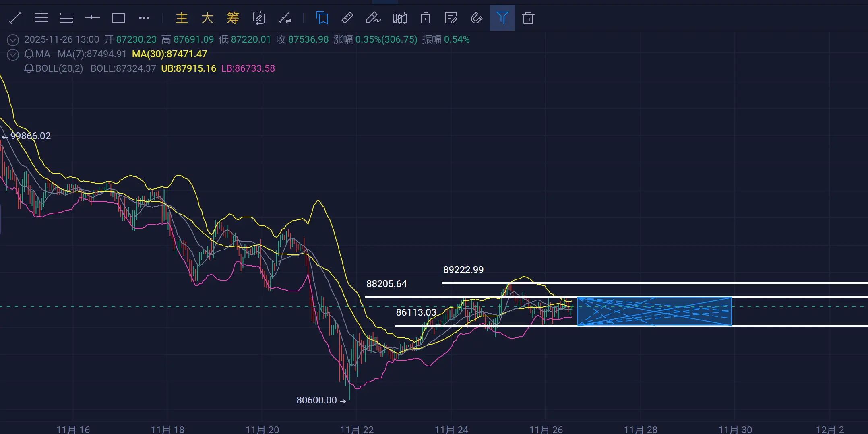Click the amplitude value 0.54%
Screen dimensions: 868x434
tap(457, 39)
